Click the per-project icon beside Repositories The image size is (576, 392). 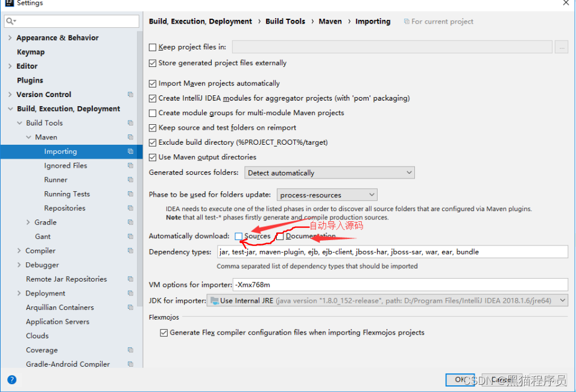[x=130, y=208]
